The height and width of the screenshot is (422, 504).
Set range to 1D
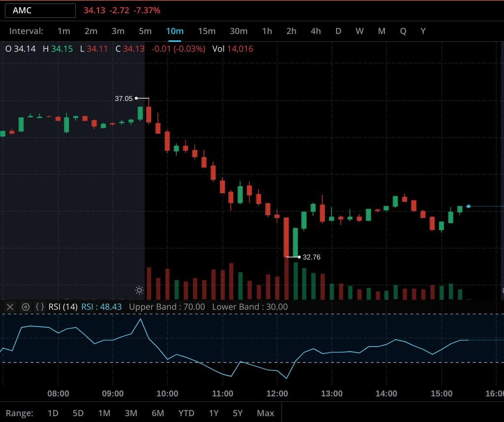pos(53,413)
